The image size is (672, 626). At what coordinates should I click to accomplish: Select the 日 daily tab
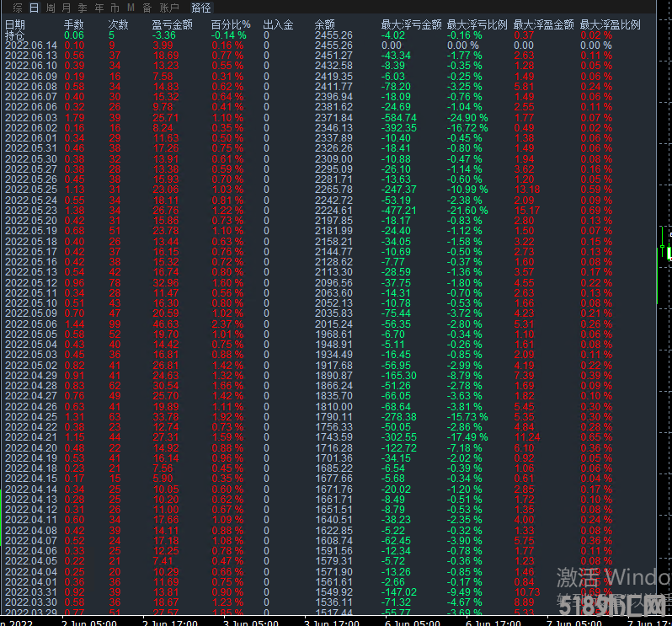35,8
